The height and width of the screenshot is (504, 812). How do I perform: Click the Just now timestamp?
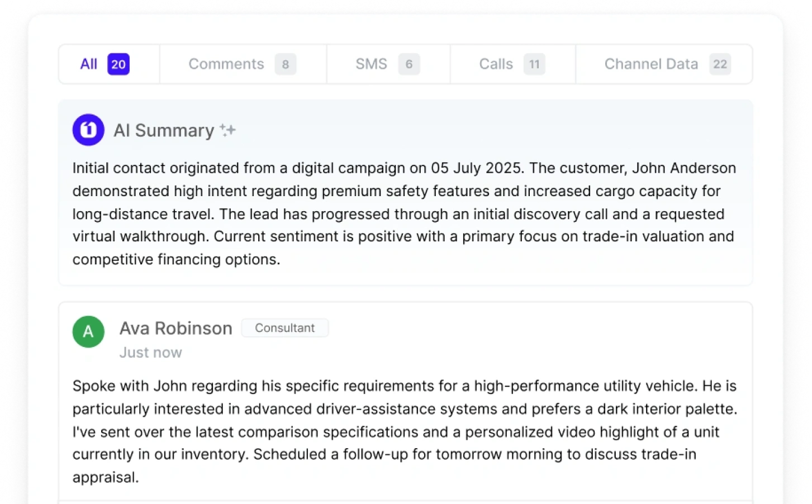[150, 352]
